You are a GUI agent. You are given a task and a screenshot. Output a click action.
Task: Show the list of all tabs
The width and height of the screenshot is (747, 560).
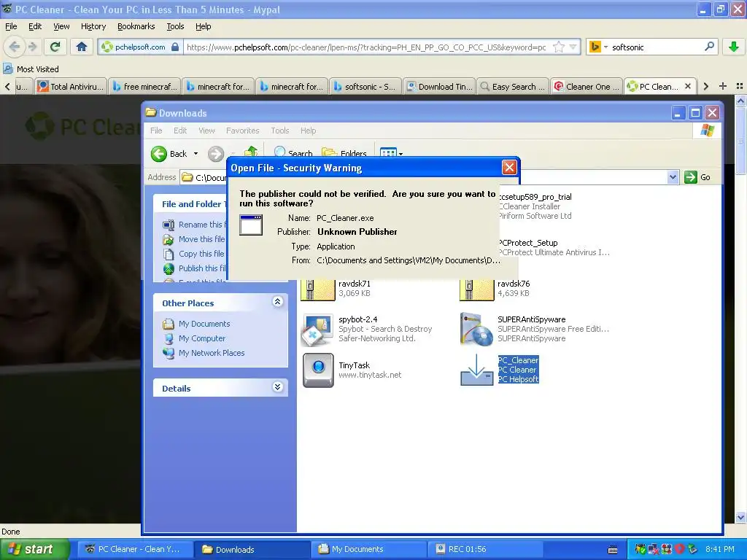coord(740,86)
